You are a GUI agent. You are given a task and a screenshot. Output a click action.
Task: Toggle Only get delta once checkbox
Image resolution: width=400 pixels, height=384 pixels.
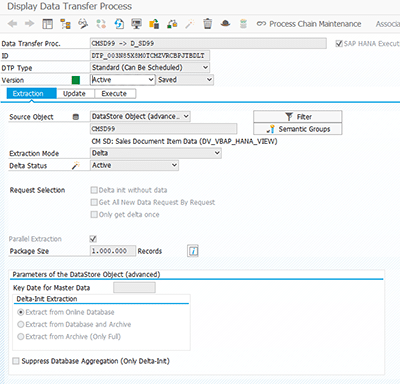pos(94,214)
